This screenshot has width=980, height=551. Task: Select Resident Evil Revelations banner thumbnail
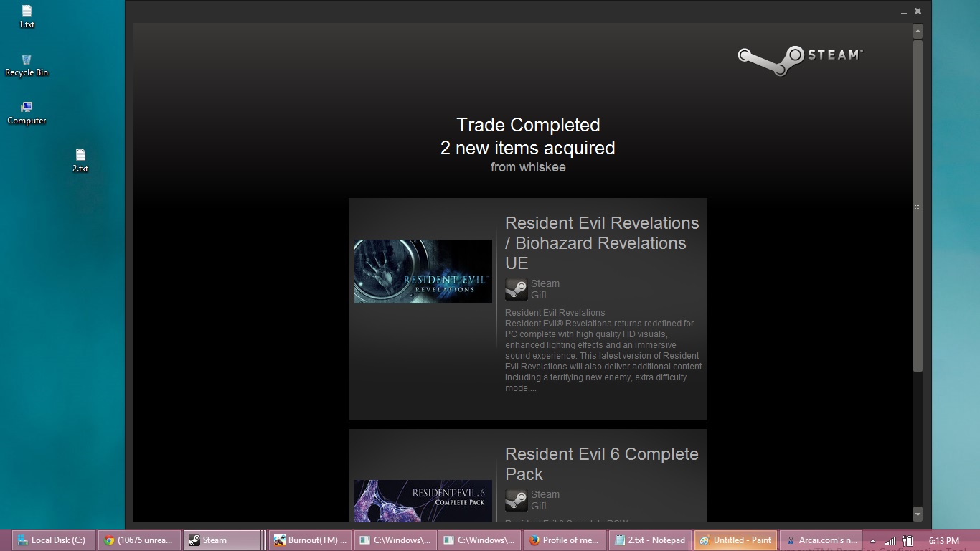point(423,271)
